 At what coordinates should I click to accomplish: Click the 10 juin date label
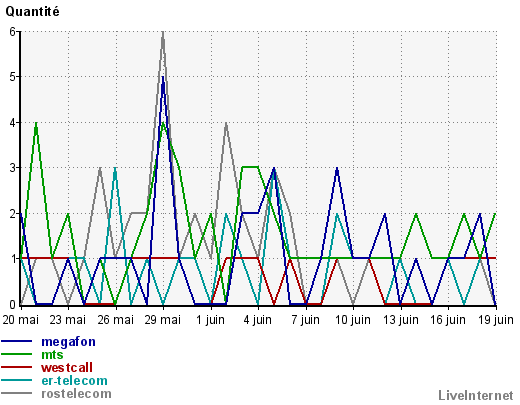click(353, 320)
